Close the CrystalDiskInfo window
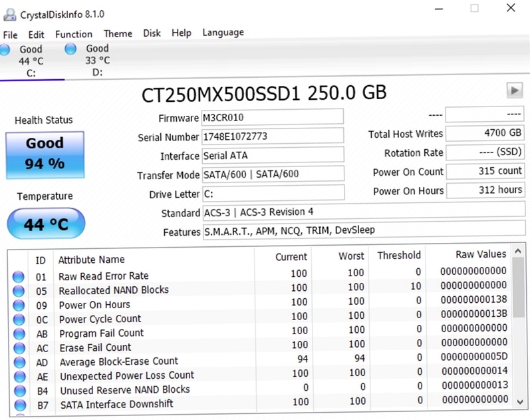 coord(511,7)
